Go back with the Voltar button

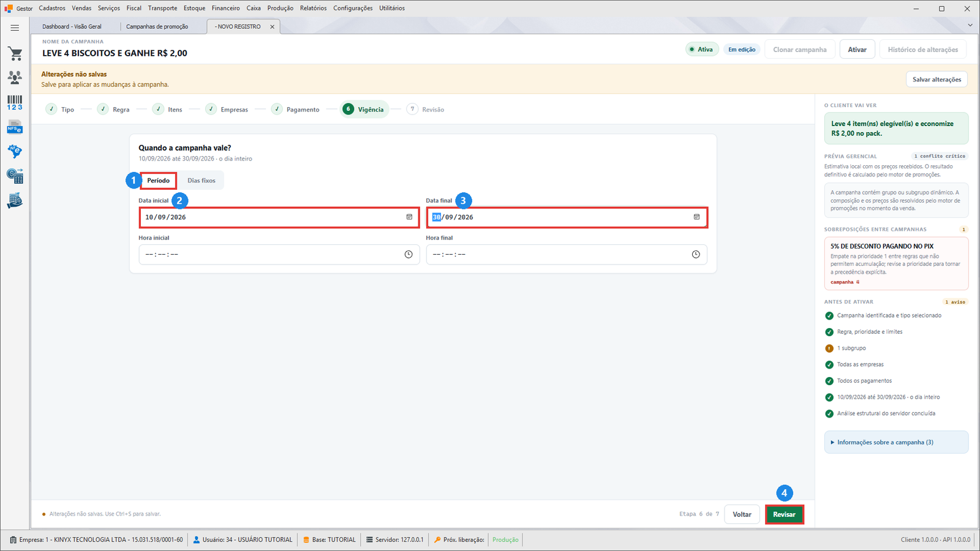click(742, 514)
